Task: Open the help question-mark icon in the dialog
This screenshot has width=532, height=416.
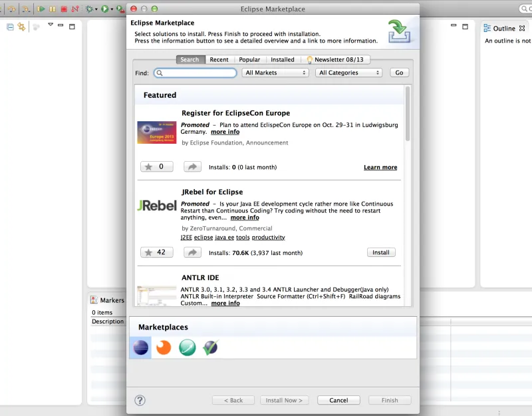Action: 140,400
